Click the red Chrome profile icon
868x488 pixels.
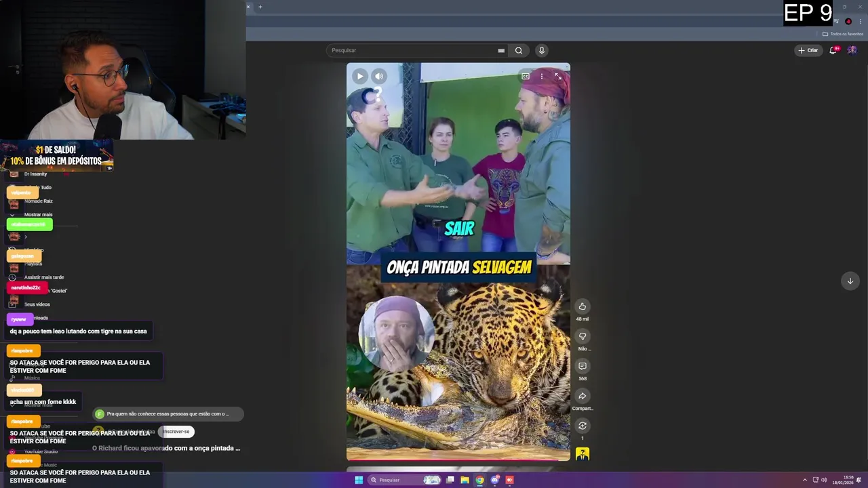click(848, 21)
